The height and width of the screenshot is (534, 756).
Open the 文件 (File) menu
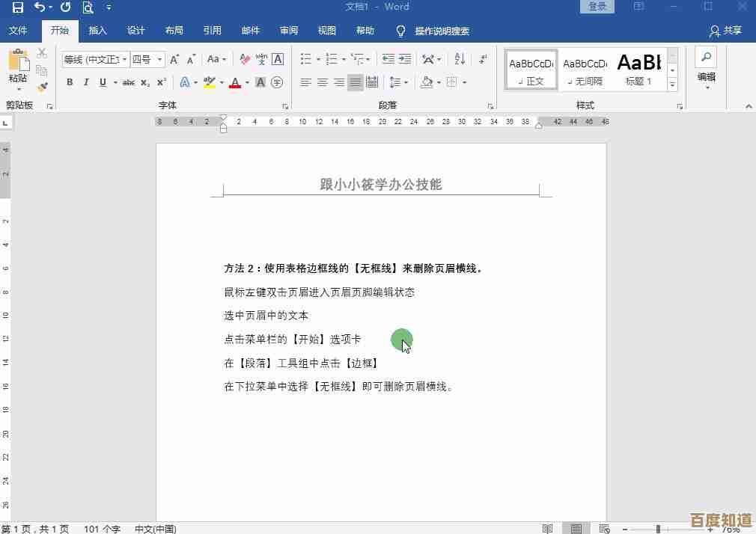point(18,31)
